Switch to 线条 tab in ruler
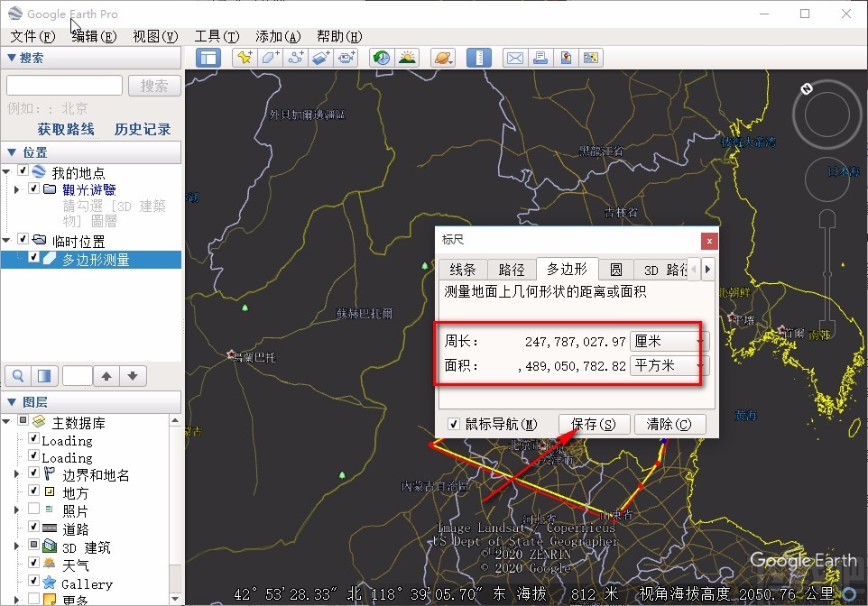Image resolution: width=868 pixels, height=606 pixels. 463,270
